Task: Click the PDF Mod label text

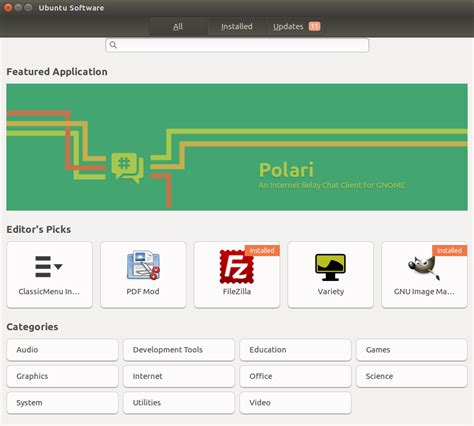Action: point(143,291)
